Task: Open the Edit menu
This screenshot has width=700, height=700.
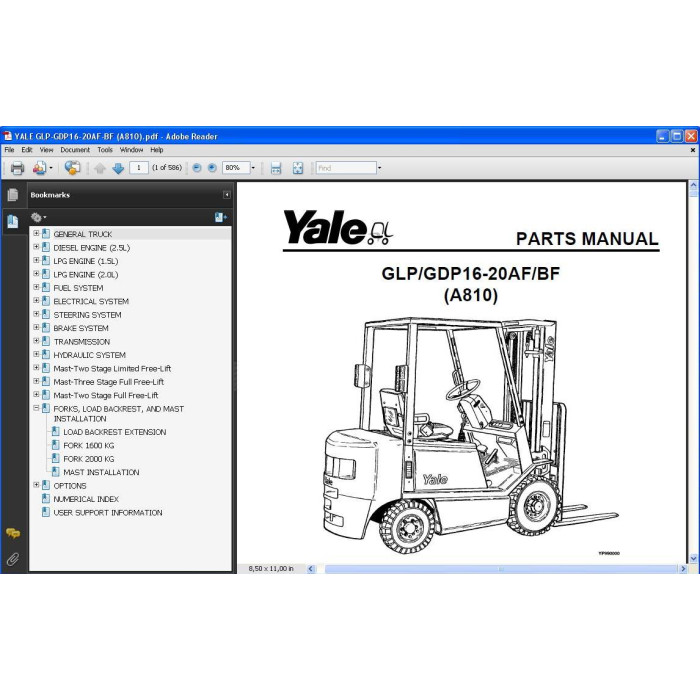Action: point(27,150)
